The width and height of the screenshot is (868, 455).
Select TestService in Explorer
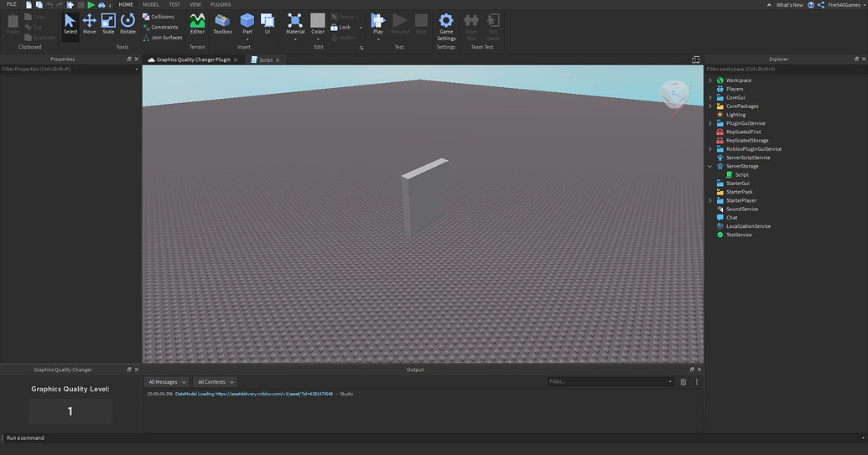click(x=739, y=235)
